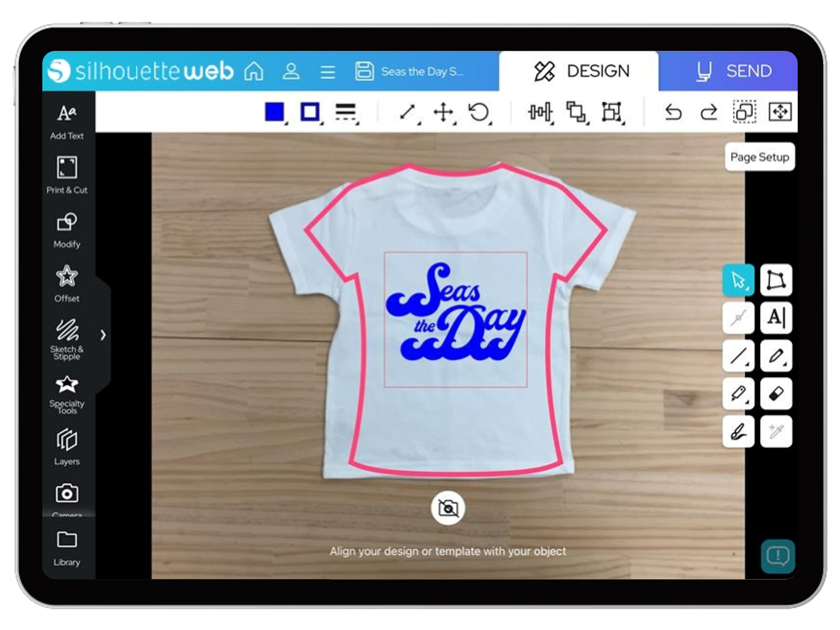The height and width of the screenshot is (630, 840).
Task: Select the Line tool
Action: [x=738, y=356]
